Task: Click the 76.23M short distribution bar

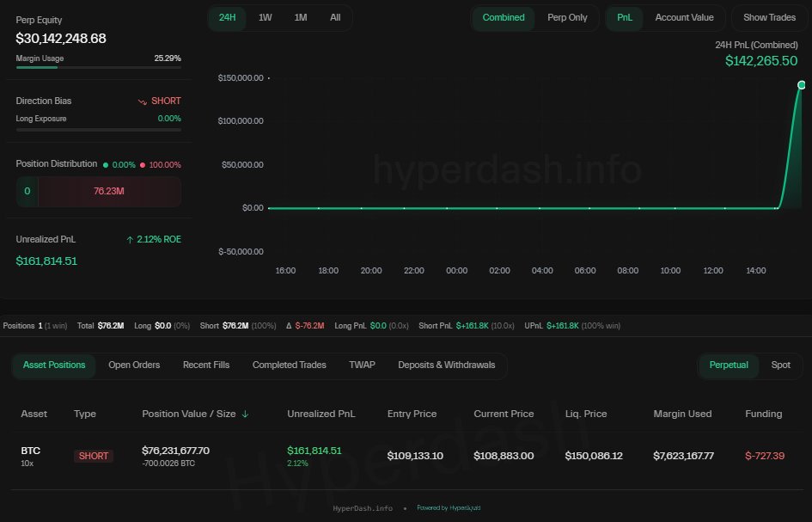Action: (x=109, y=191)
